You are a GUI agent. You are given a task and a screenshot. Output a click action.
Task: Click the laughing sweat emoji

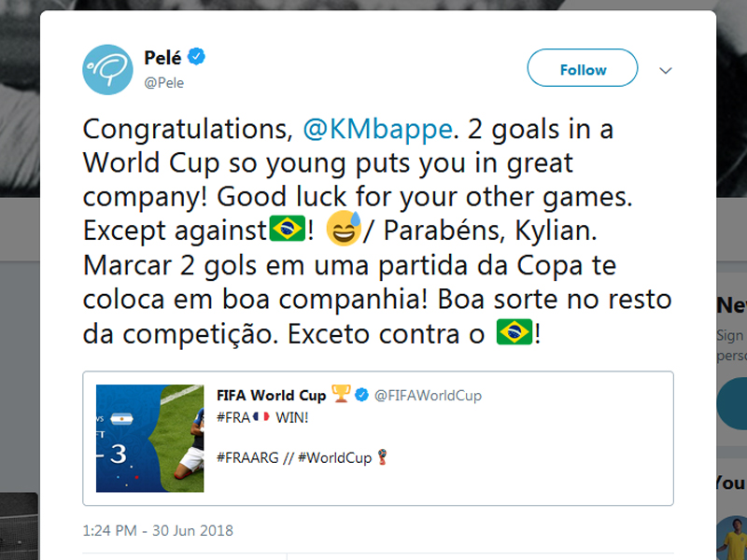343,228
